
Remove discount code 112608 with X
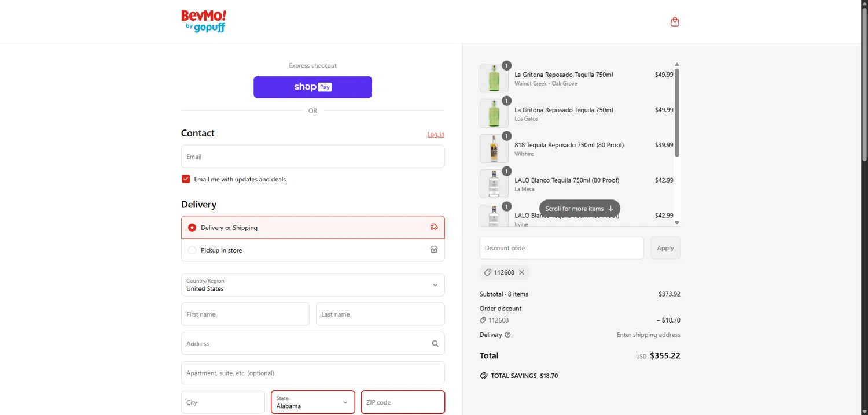coord(521,272)
